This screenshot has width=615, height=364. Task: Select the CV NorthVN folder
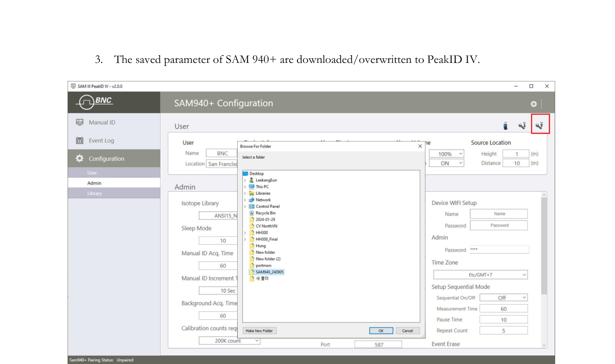263,226
